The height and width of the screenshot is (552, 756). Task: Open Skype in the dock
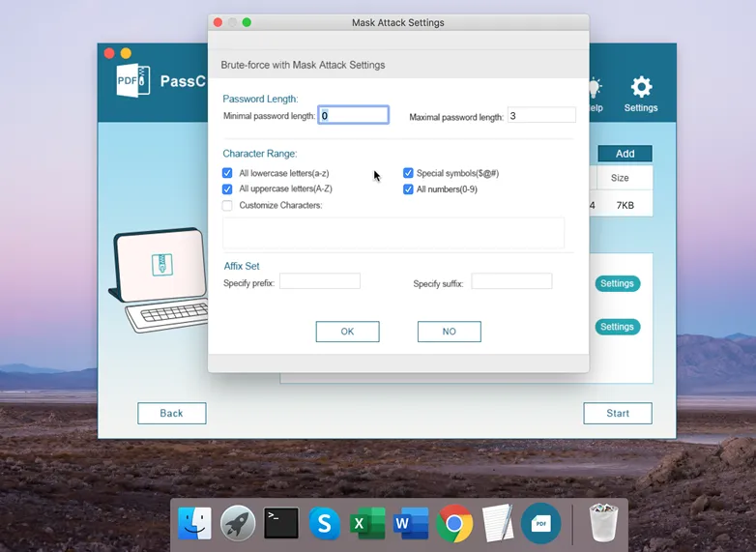tap(325, 523)
